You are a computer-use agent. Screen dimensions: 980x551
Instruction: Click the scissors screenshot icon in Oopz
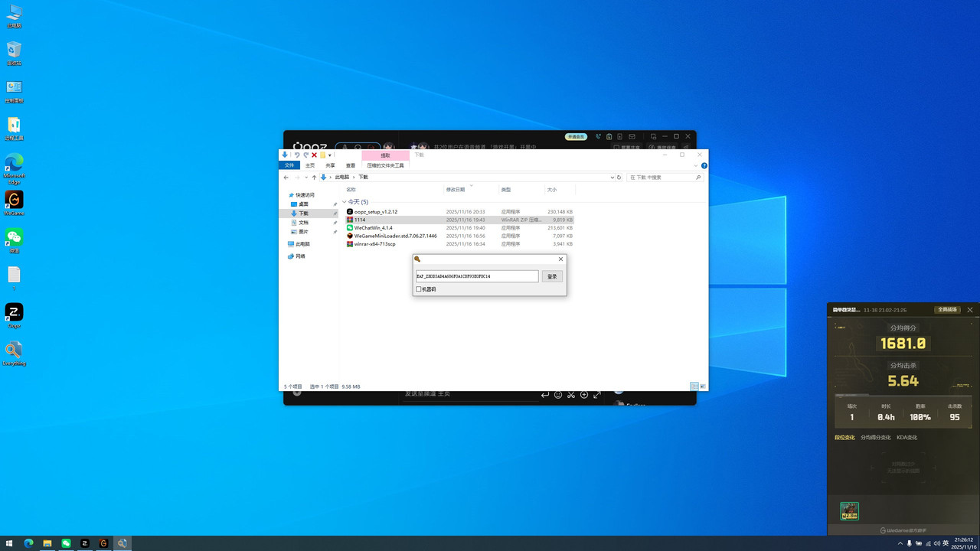571,395
